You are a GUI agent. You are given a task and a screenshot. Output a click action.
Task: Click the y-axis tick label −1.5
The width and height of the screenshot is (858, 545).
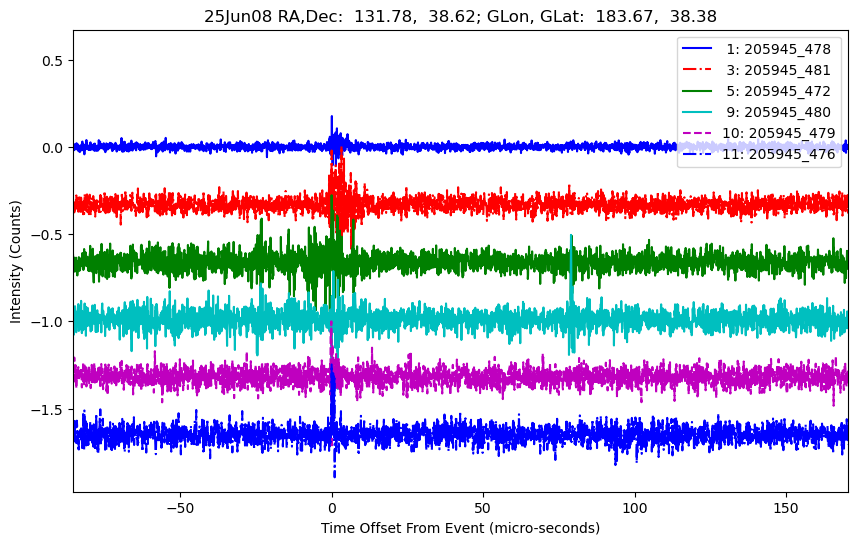(x=48, y=409)
